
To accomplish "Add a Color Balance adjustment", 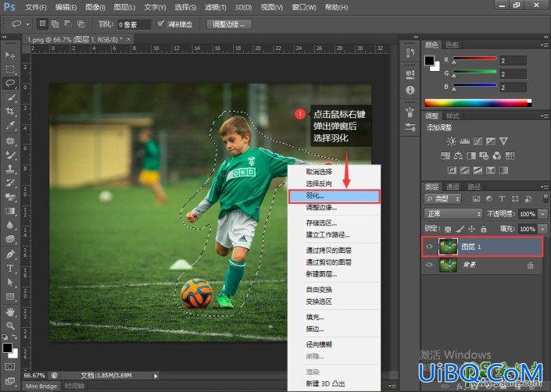I will pyautogui.click(x=458, y=156).
